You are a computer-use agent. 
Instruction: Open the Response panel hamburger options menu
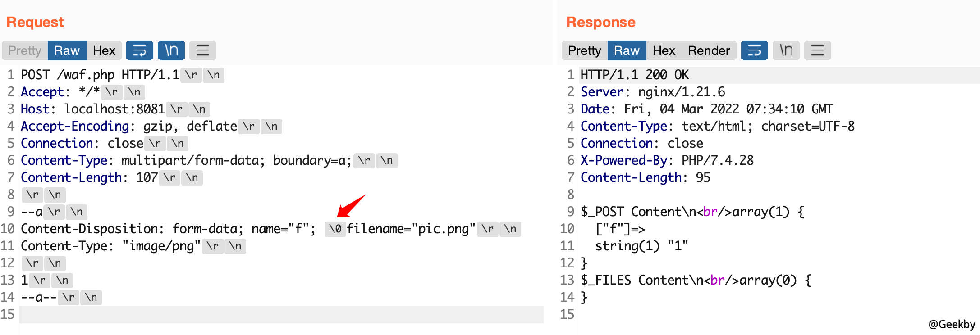click(817, 50)
